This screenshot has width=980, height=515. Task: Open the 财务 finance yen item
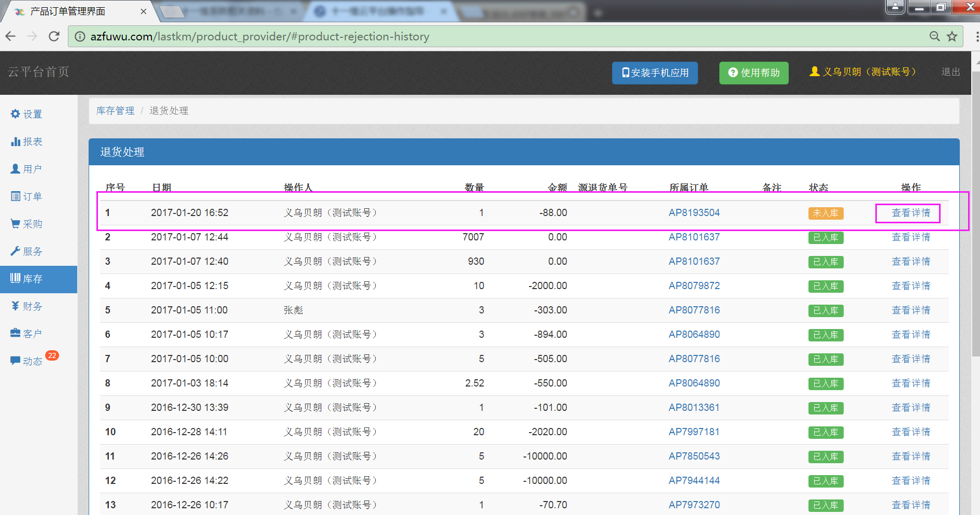click(x=26, y=306)
